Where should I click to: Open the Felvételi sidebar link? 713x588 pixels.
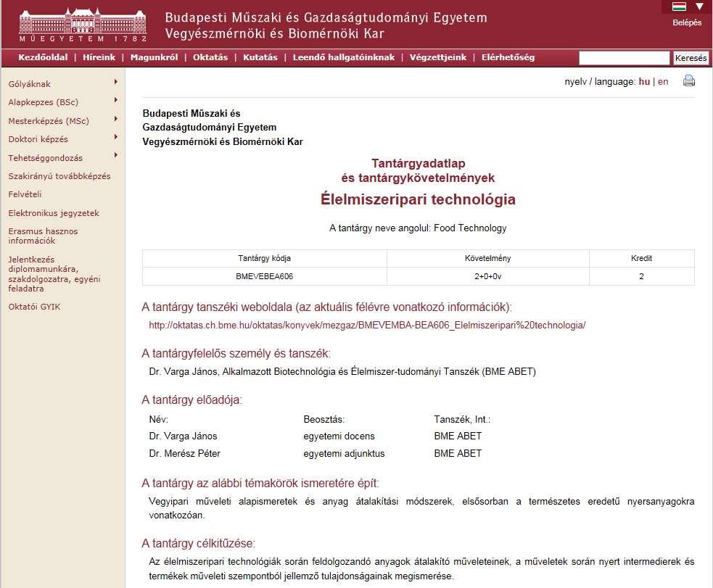click(x=25, y=194)
